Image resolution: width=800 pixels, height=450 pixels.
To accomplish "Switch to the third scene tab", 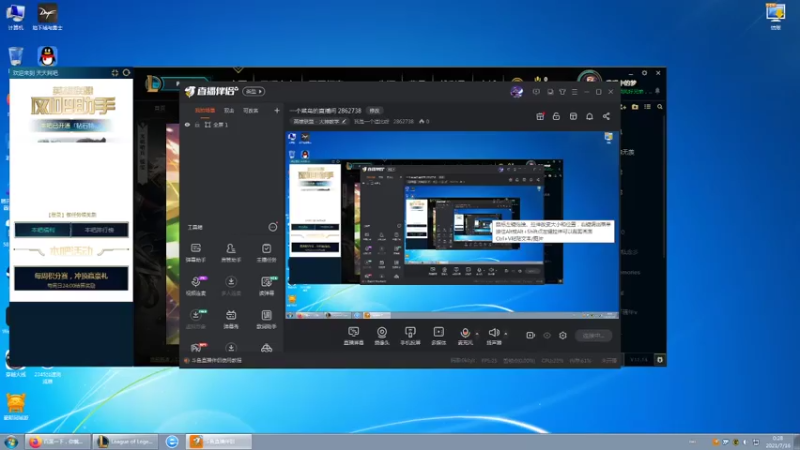I will click(x=251, y=110).
